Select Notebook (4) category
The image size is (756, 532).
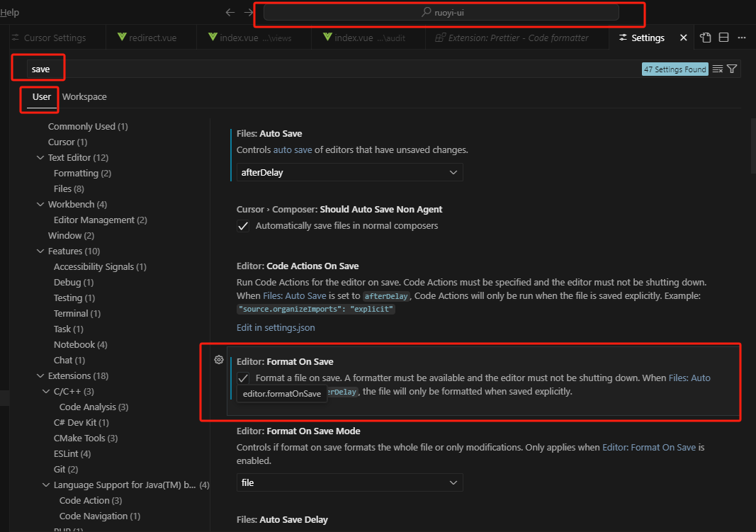[x=81, y=344]
